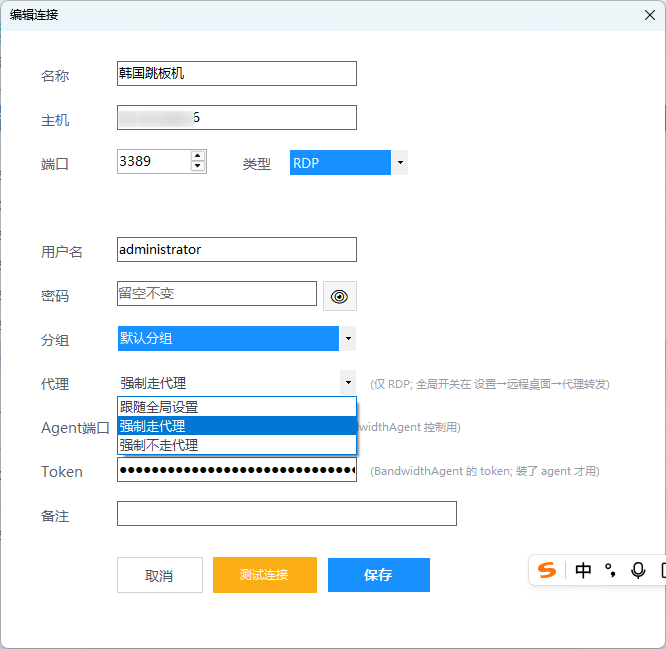Click the IME punctuation mode icon
The height and width of the screenshot is (649, 666).
pos(610,570)
